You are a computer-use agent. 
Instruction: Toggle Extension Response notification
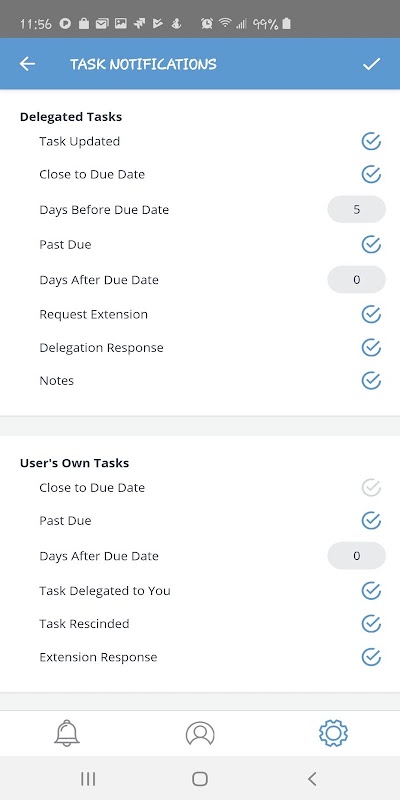371,657
